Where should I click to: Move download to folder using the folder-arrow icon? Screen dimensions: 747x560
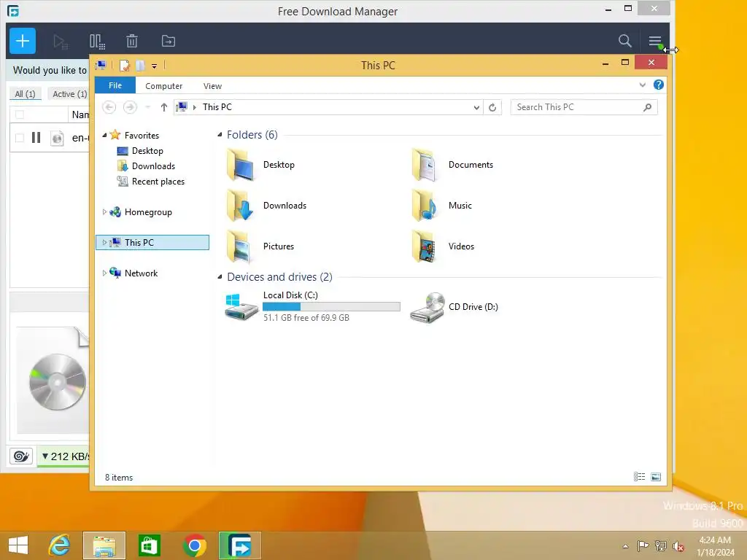[x=169, y=41]
